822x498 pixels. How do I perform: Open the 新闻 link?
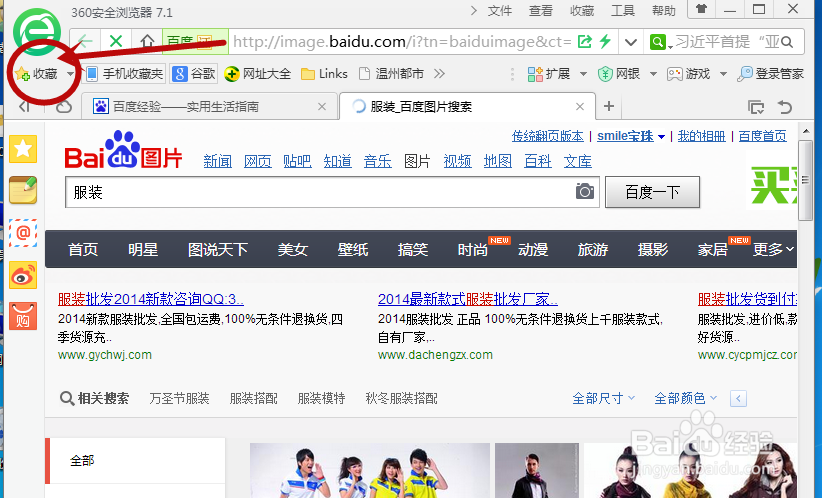(218, 161)
